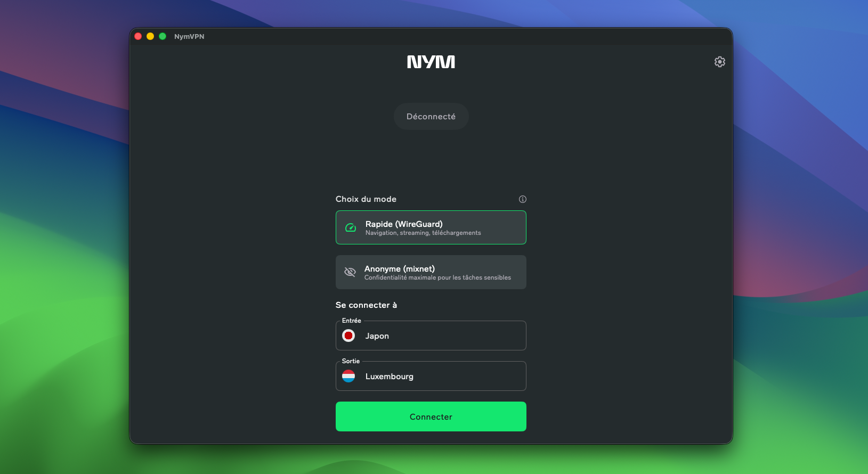
Task: Click the Déconnecté status pill
Action: pyautogui.click(x=431, y=117)
